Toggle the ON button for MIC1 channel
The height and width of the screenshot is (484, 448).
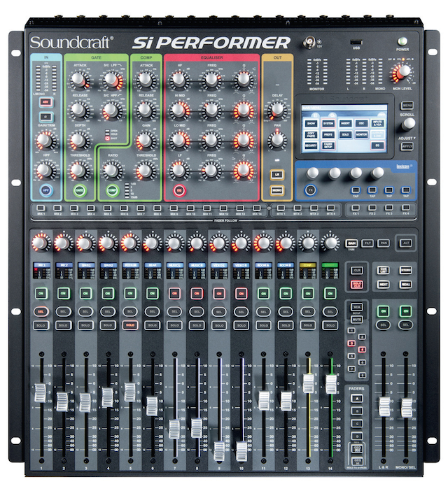point(41,293)
